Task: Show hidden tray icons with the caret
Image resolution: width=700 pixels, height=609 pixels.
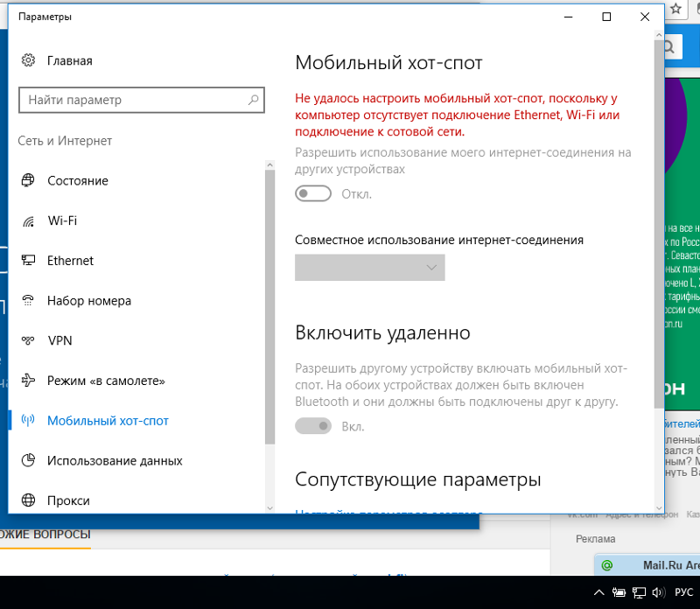Action: coord(598,593)
